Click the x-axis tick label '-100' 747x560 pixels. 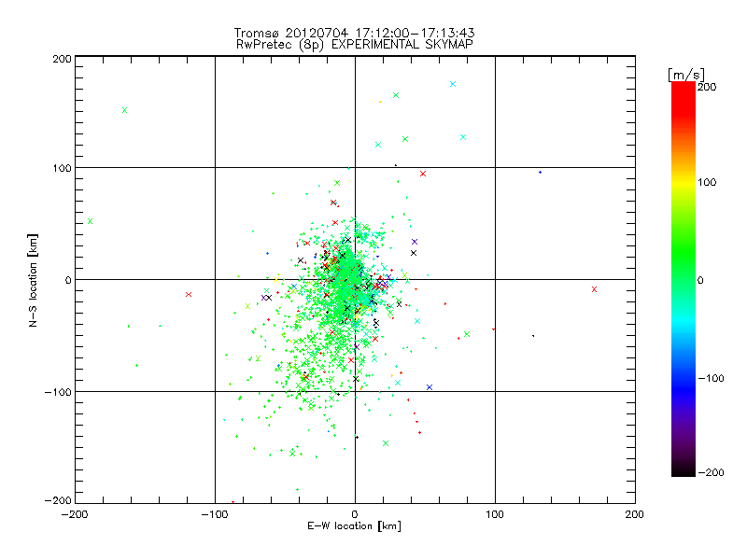[215, 514]
